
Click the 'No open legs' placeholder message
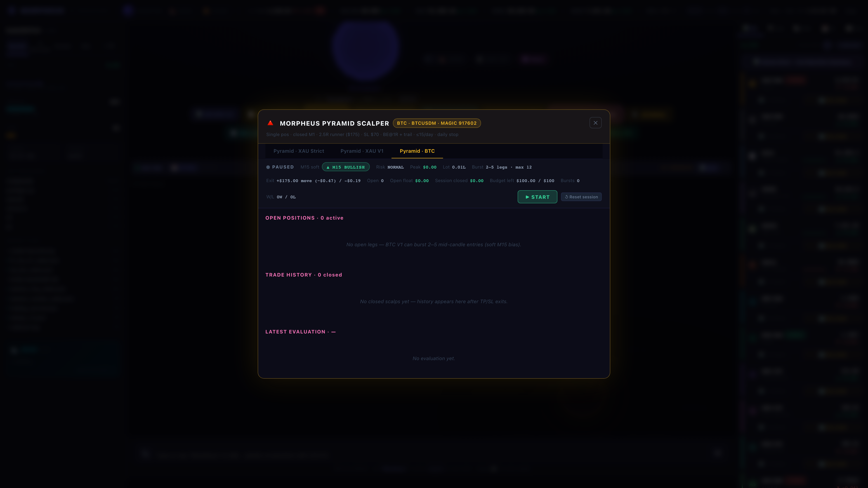[x=434, y=244]
